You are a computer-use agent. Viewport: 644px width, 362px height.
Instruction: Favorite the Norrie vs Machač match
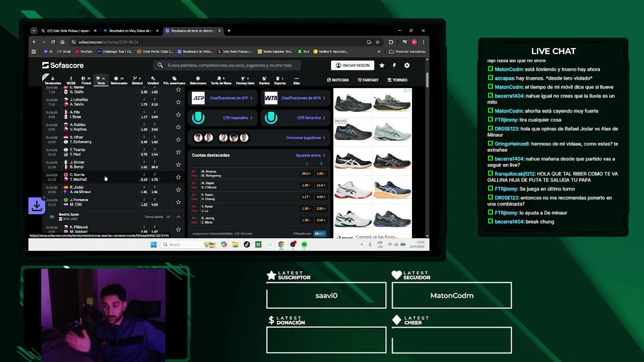click(x=178, y=177)
